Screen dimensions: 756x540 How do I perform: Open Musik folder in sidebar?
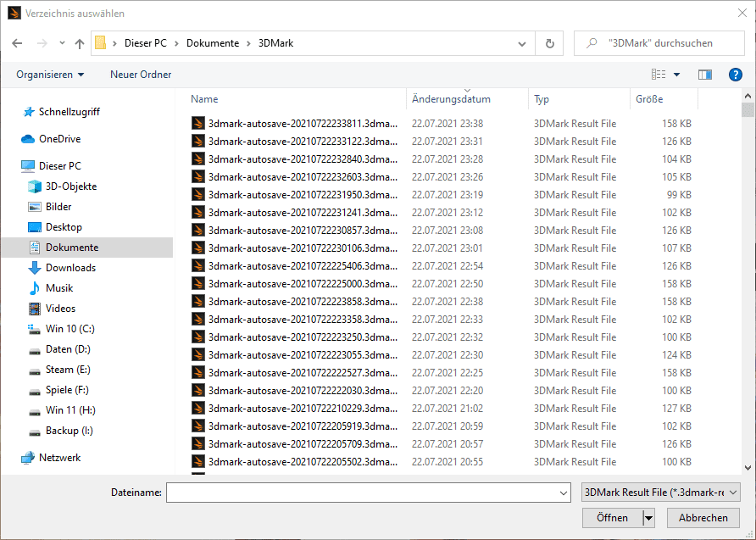point(58,288)
